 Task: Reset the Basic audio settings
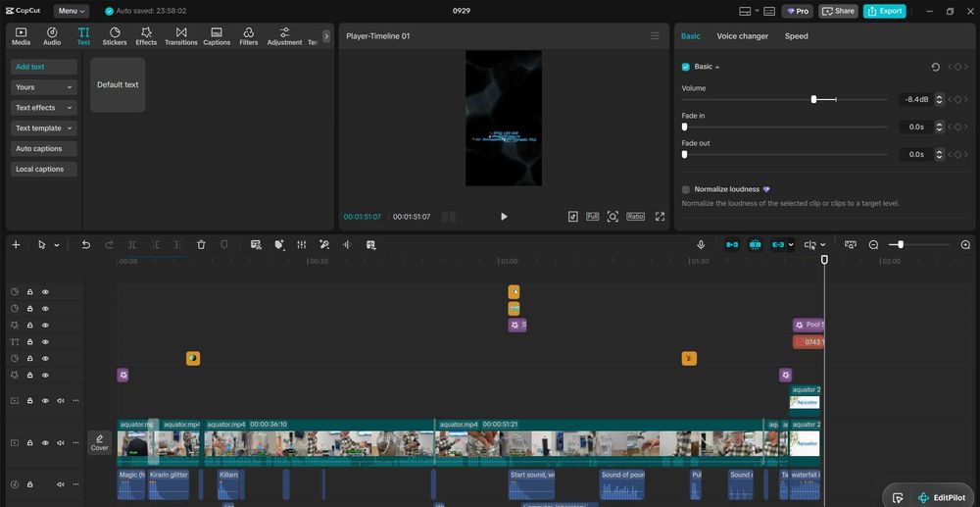point(936,67)
